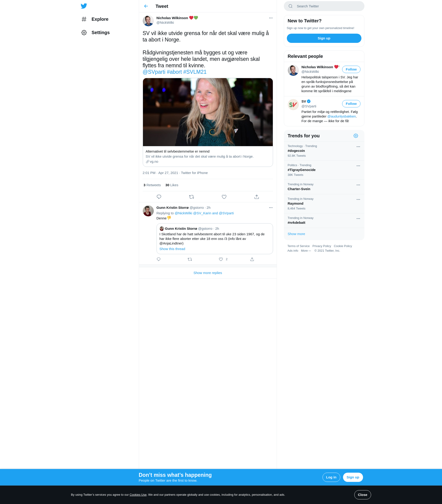Close the cookie notice banner
Screen dimensions: 442x504
click(362, 495)
